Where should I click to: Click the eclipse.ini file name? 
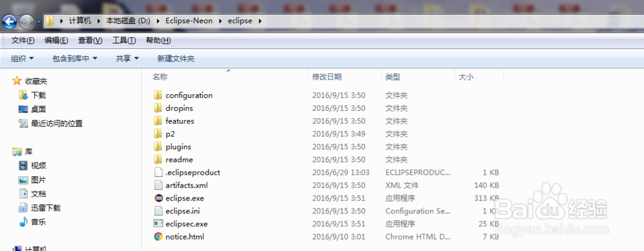pyautogui.click(x=183, y=211)
